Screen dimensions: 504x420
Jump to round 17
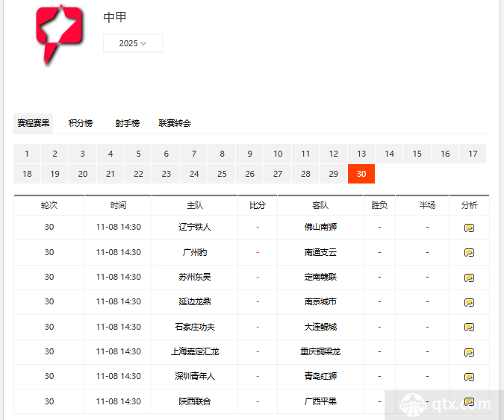pyautogui.click(x=473, y=154)
